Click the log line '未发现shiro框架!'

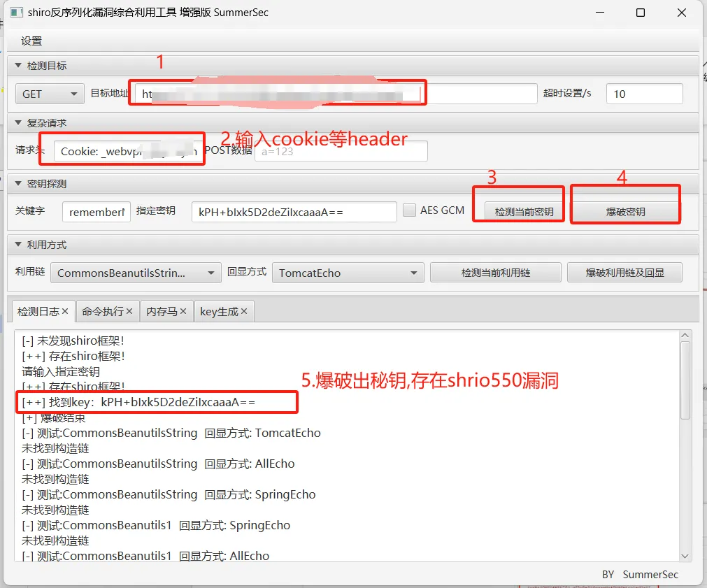(x=73, y=340)
